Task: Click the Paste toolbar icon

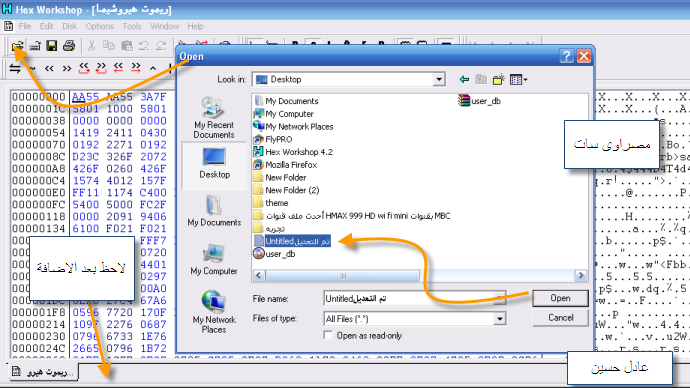Action: pos(127,46)
